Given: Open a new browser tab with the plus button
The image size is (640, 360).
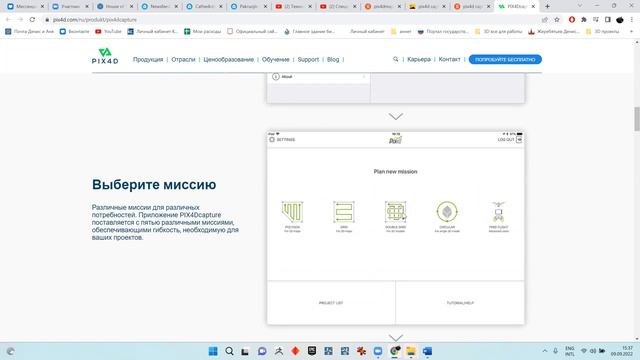Looking at the screenshot, I should (x=547, y=7).
